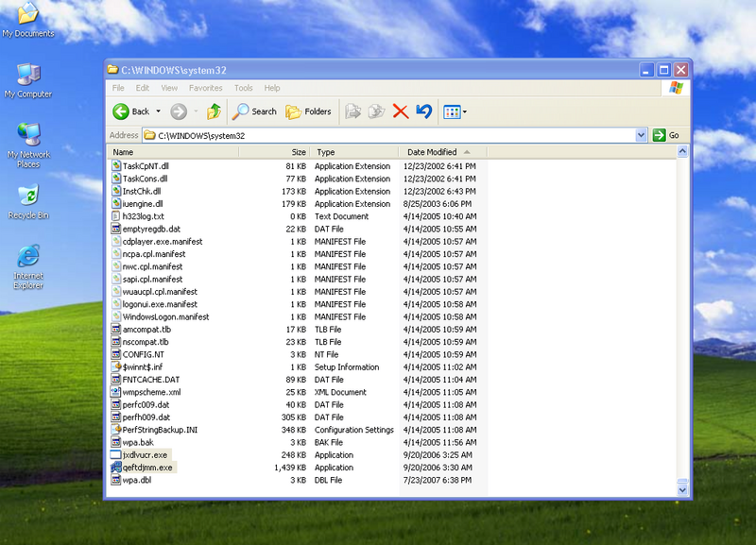
Task: Select wuaucpl.cpl.manifest file name
Action: [160, 292]
